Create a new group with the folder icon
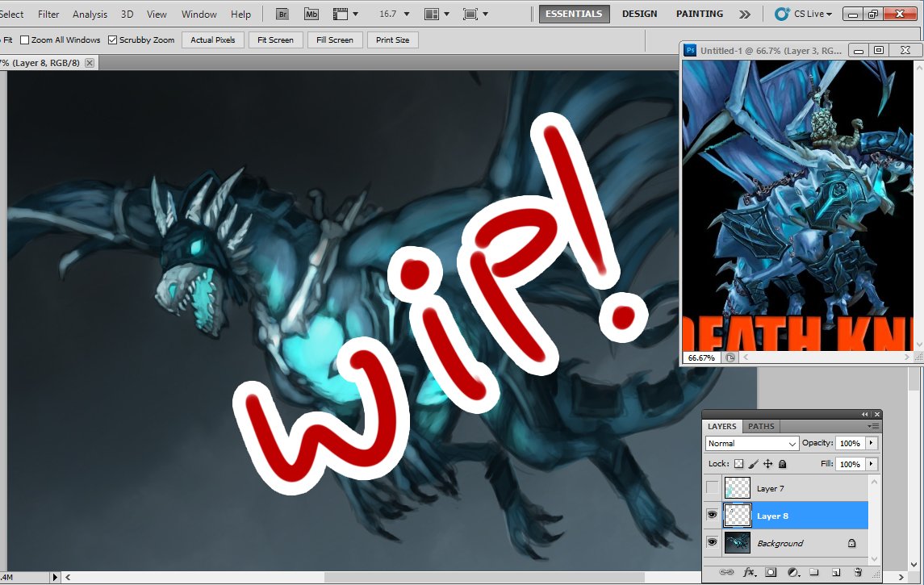 (813, 572)
